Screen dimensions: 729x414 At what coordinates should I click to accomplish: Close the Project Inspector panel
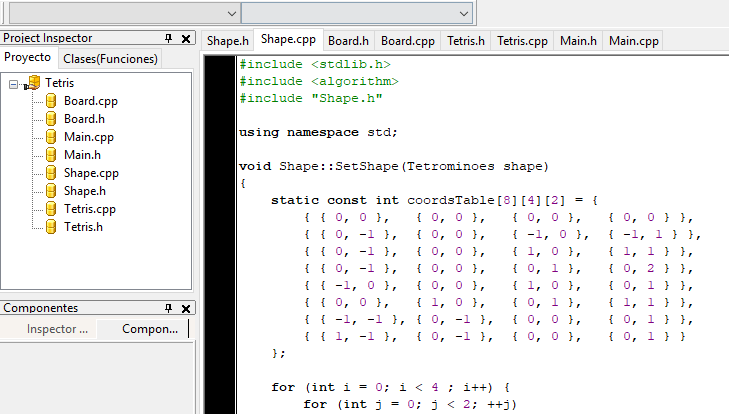pos(186,38)
